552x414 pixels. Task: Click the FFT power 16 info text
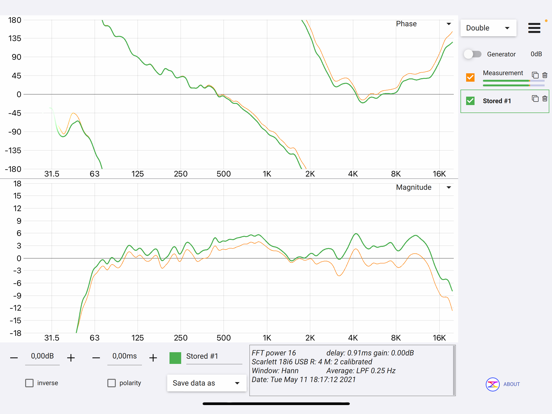tap(274, 353)
